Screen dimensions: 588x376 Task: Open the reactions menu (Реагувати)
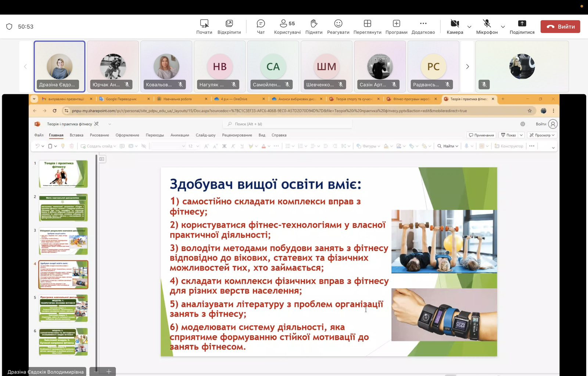click(x=338, y=27)
